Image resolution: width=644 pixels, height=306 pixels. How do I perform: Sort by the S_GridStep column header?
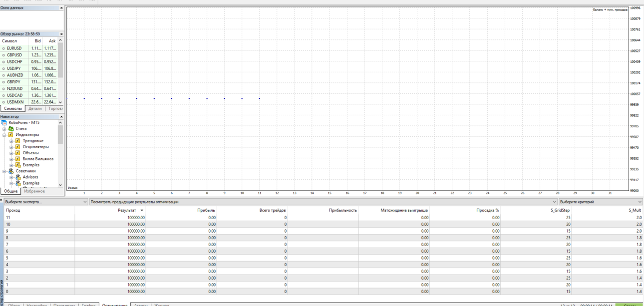pyautogui.click(x=536, y=210)
